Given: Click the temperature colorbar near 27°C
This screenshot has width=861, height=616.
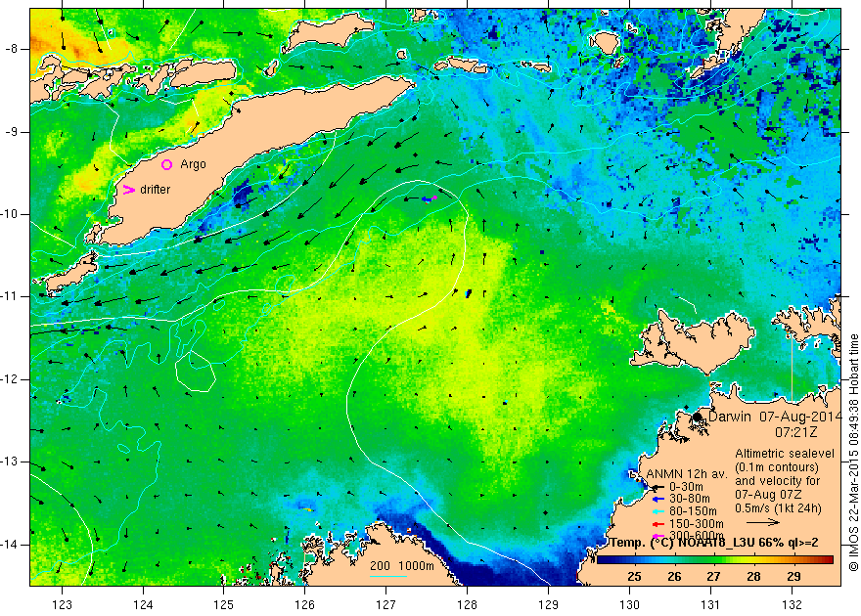Looking at the screenshot, I should tap(713, 559).
